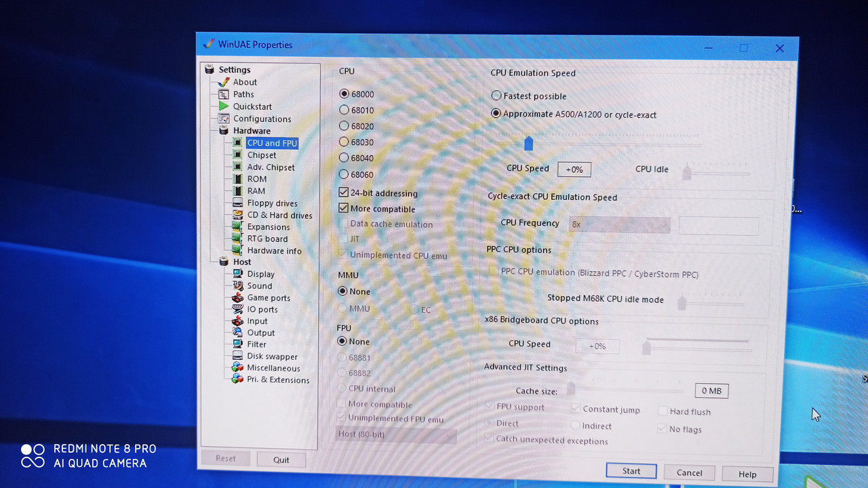This screenshot has width=868, height=488.
Task: Click the About checkmark icon
Action: point(223,82)
